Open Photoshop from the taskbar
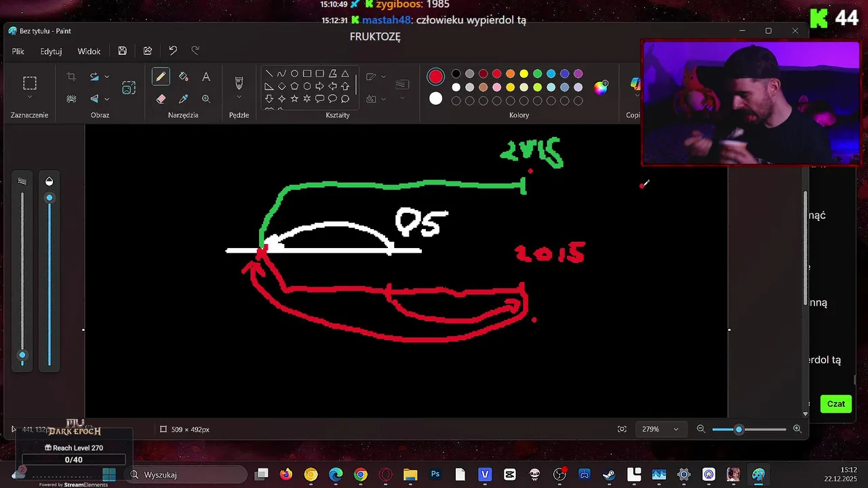Image resolution: width=868 pixels, height=488 pixels. click(435, 474)
